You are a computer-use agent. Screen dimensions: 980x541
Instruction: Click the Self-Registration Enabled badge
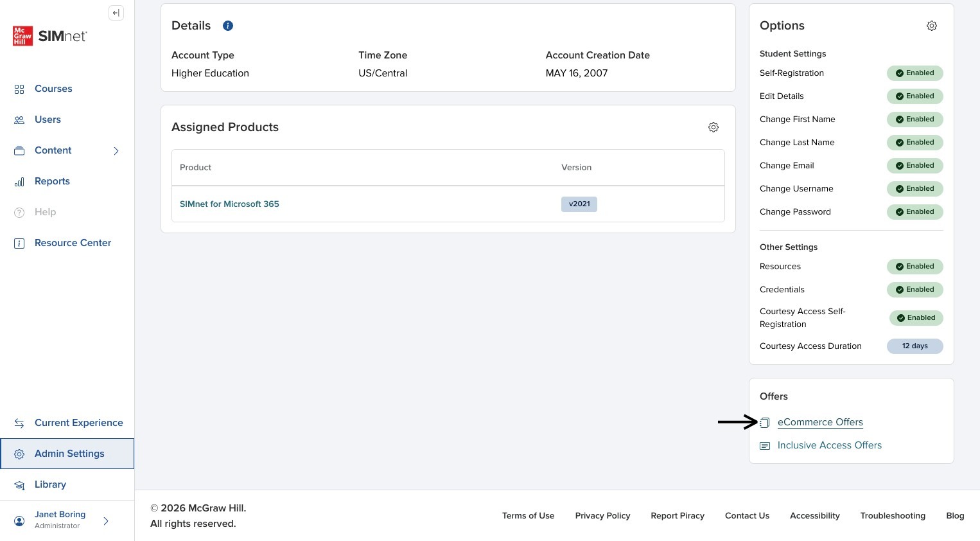pyautogui.click(x=915, y=73)
